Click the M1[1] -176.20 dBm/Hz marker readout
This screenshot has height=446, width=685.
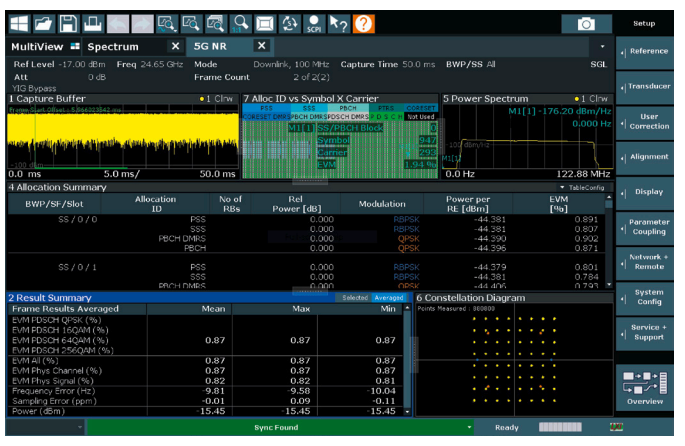(x=560, y=111)
